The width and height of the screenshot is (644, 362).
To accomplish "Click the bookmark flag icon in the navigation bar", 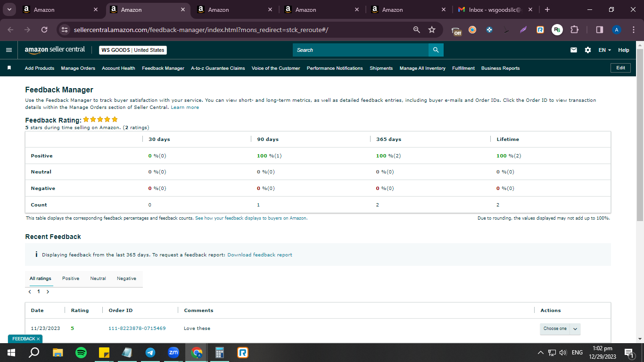I will click(x=9, y=68).
